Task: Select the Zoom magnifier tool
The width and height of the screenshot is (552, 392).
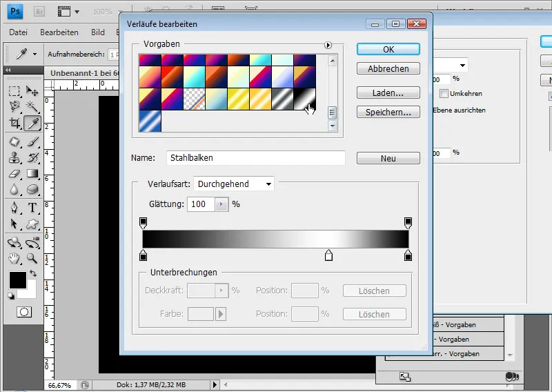Action: pyautogui.click(x=32, y=259)
